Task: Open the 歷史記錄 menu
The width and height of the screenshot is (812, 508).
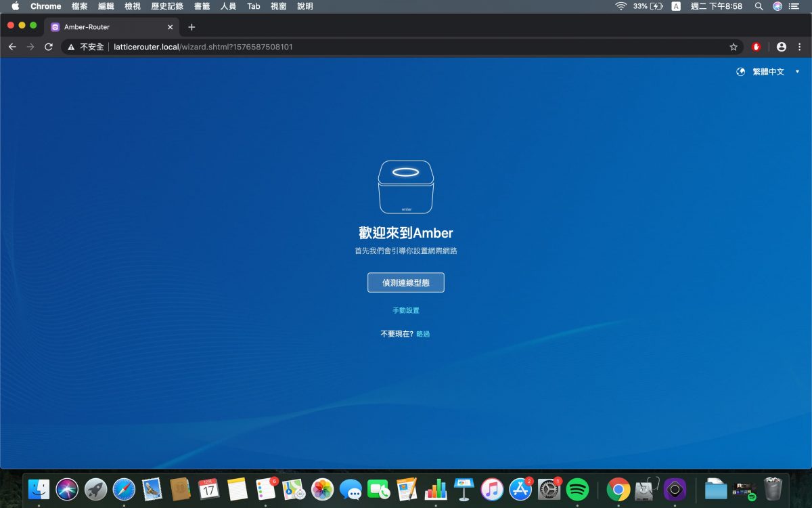Action: [x=167, y=6]
